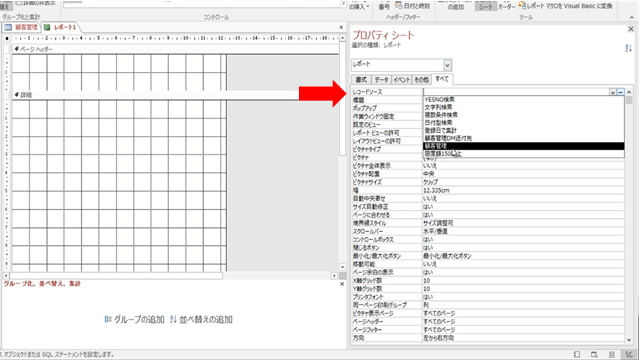Viewport: 640px width, 360px height.
Task: Switch to Print Preview from status bar
Action: pos(594,354)
